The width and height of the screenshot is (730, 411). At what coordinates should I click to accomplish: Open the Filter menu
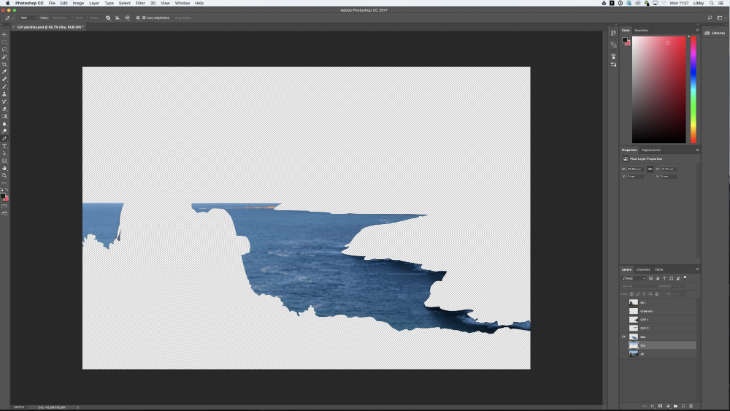[140, 3]
